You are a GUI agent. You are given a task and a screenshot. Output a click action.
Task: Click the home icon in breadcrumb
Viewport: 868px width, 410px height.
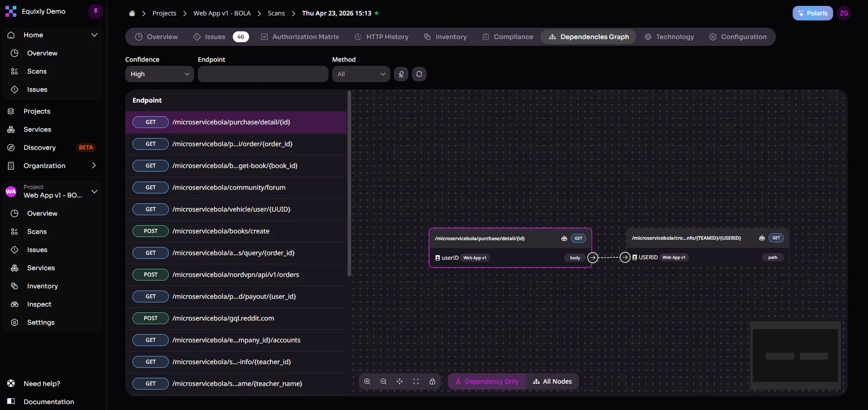click(132, 13)
